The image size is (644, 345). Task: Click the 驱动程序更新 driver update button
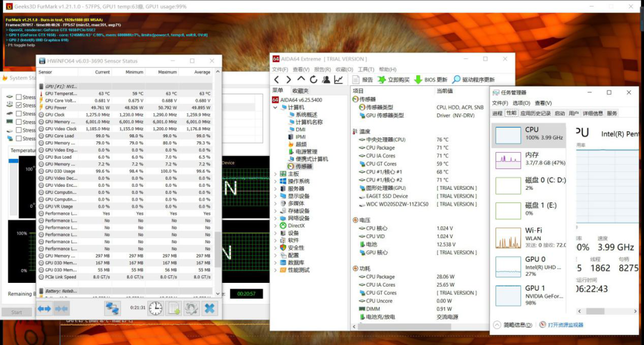pyautogui.click(x=473, y=80)
